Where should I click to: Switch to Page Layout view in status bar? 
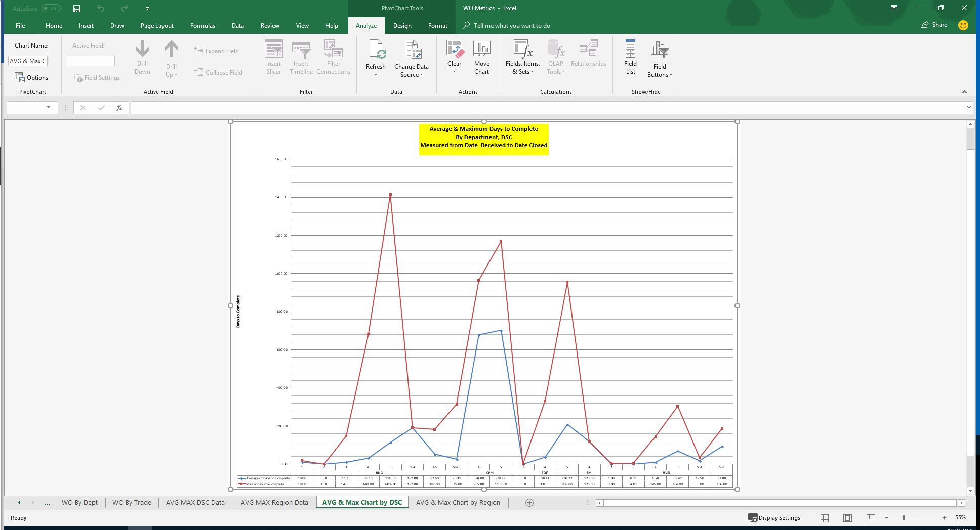point(847,518)
